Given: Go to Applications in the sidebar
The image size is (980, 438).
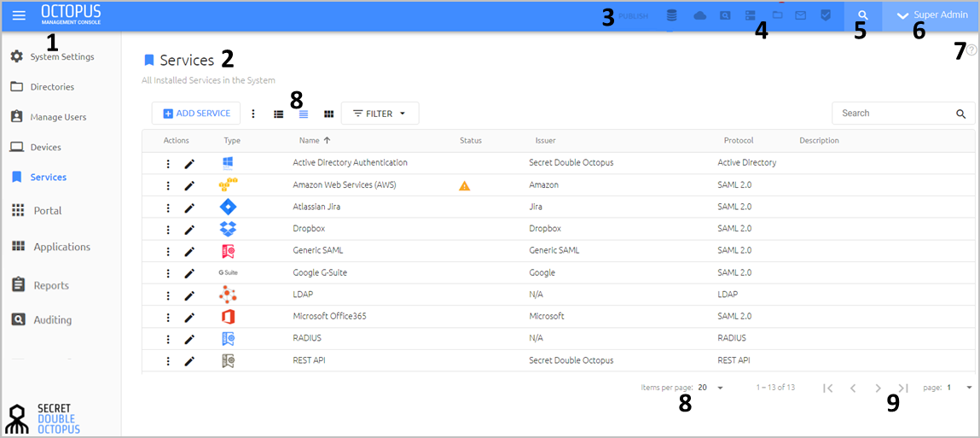Looking at the screenshot, I should point(51,247).
